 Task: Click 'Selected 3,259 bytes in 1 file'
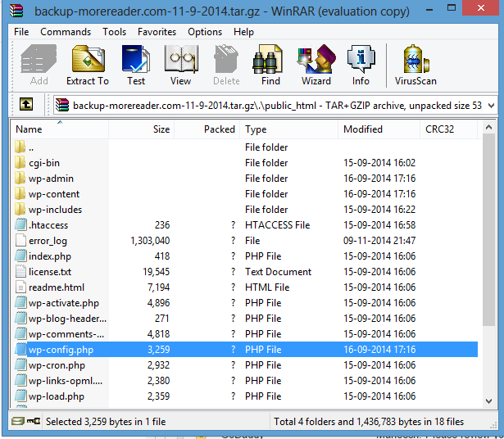(106, 421)
